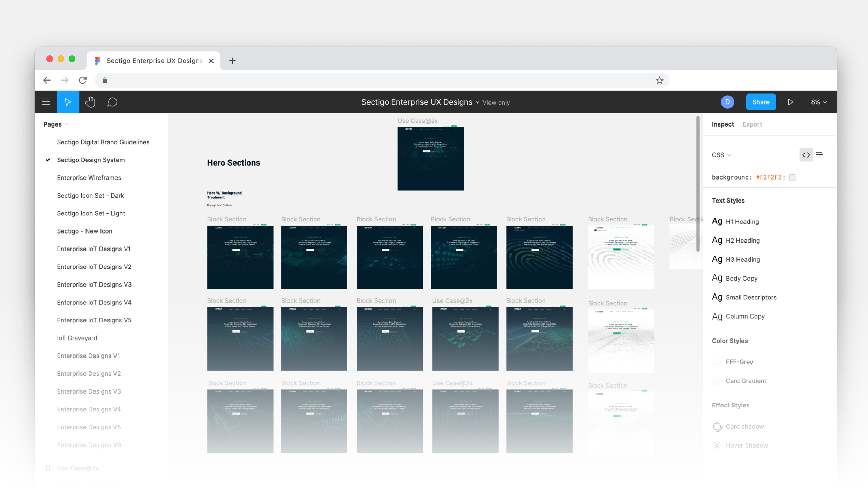Select the Inspect tab
The height and width of the screenshot is (488, 868).
tap(723, 124)
